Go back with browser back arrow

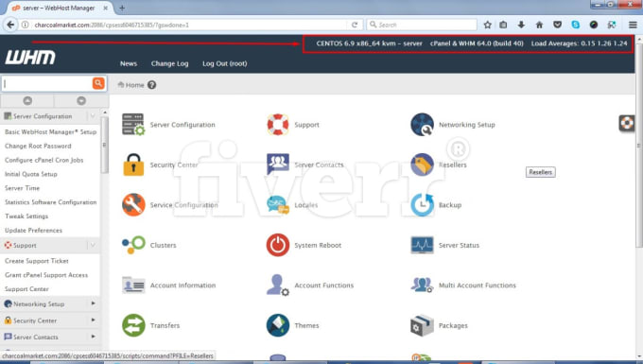point(10,25)
